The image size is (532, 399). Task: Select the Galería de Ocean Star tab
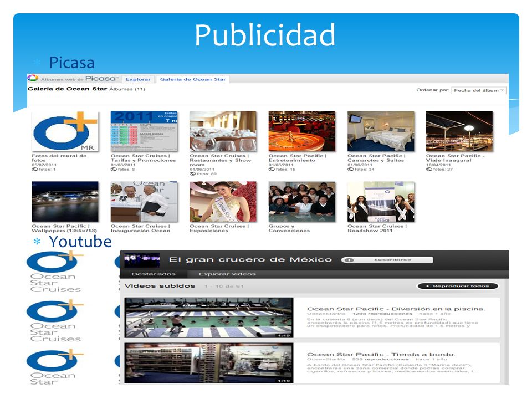[x=193, y=79]
